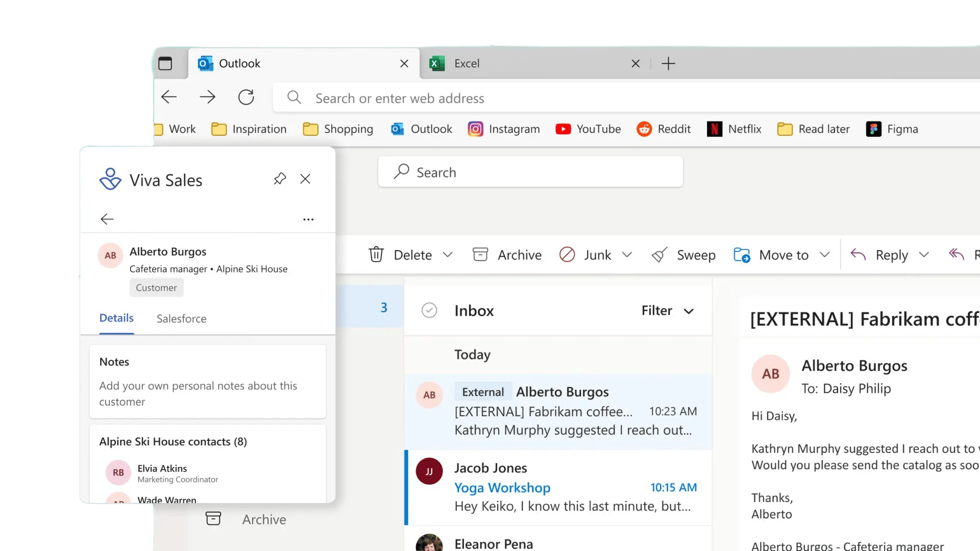This screenshot has height=551, width=980.
Task: Open Viva Sales more options ellipsis
Action: (308, 219)
